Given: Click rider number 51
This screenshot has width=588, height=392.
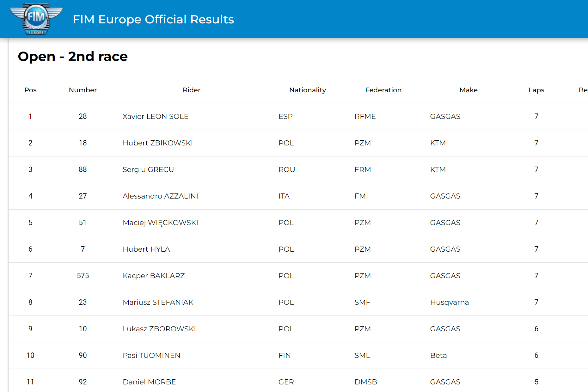Looking at the screenshot, I should 83,223.
